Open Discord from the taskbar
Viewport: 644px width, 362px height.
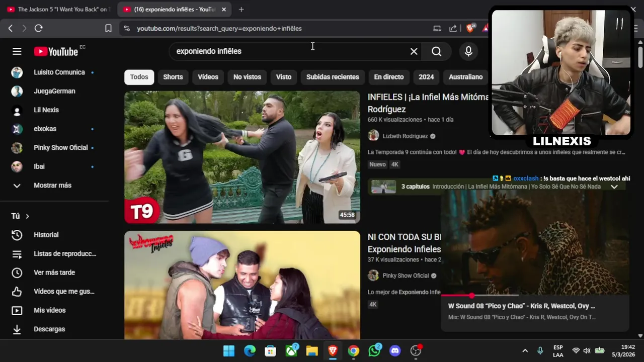tap(395, 350)
